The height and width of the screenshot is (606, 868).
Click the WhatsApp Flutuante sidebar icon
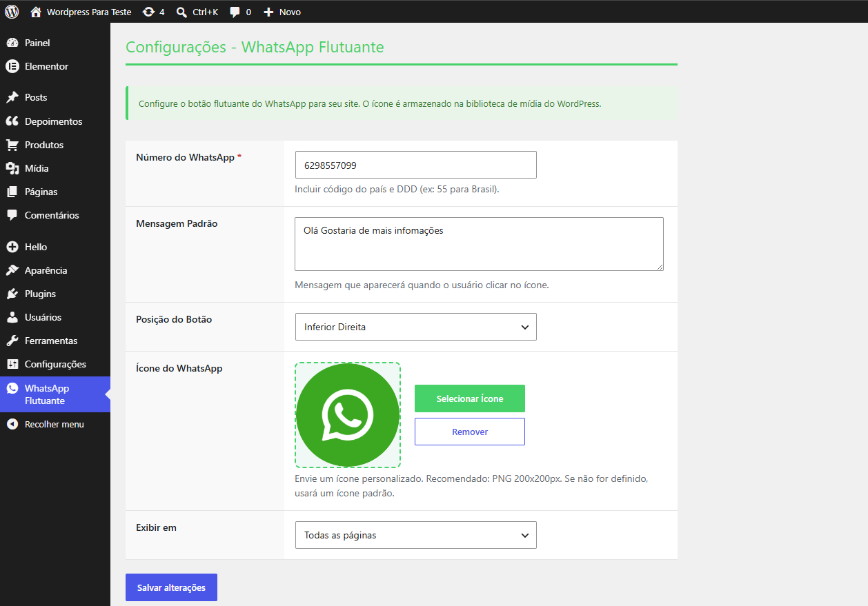pos(12,388)
